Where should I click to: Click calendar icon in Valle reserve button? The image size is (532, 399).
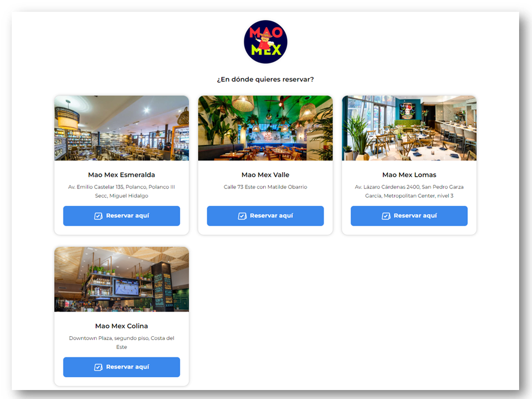tap(242, 216)
